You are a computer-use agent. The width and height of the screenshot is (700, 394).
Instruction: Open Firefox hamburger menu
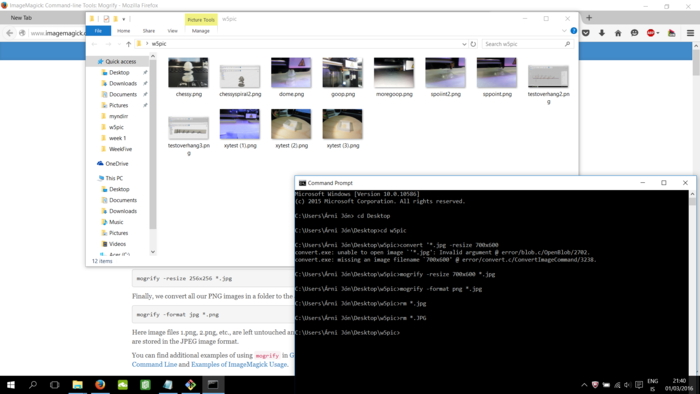pos(690,33)
